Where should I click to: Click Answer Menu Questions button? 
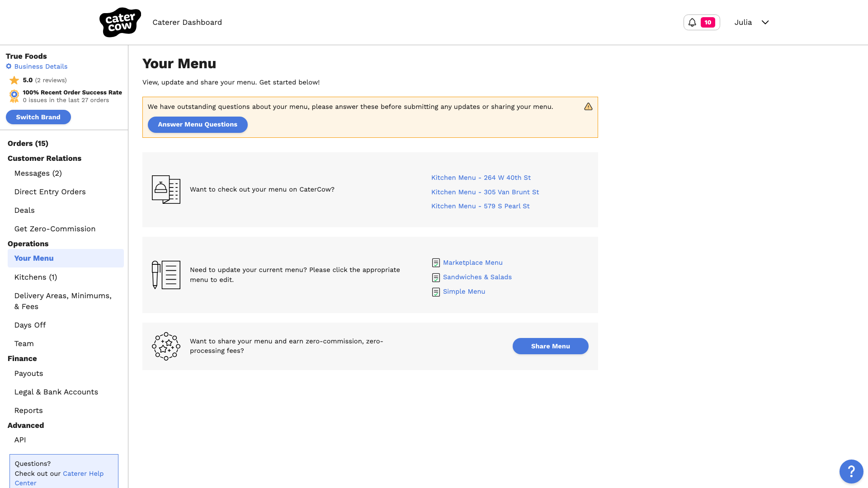point(198,125)
